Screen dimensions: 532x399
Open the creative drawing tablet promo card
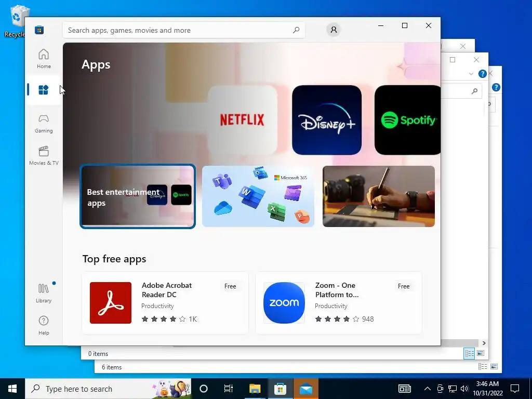point(379,196)
